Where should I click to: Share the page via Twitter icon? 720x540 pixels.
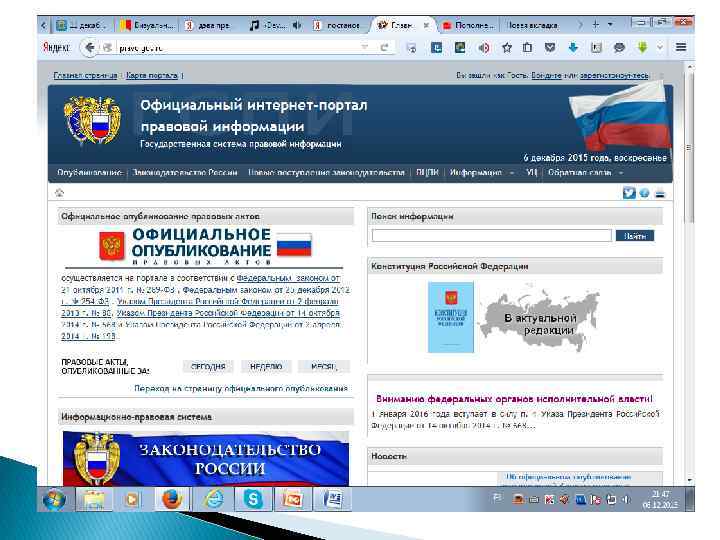629,193
